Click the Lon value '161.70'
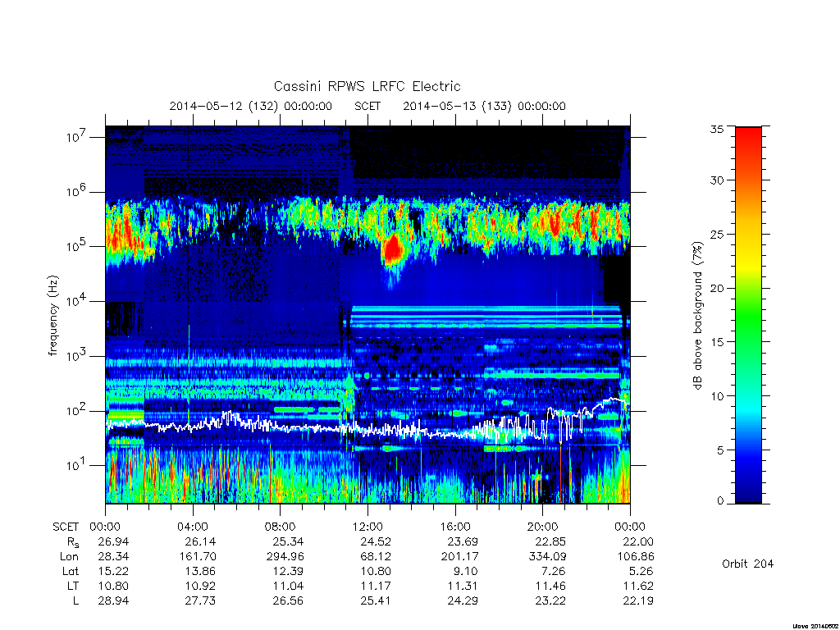This screenshot has height=630, width=840. (x=198, y=557)
